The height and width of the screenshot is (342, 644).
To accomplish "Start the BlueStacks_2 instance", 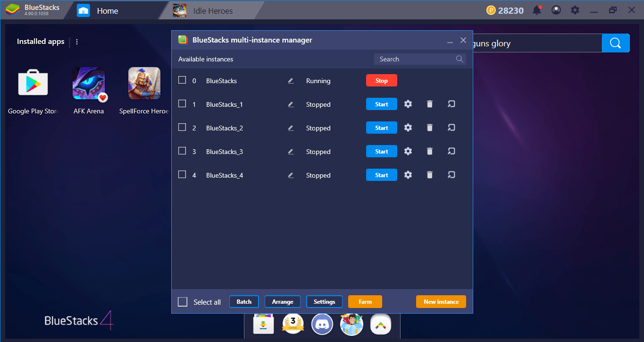I will (x=382, y=128).
